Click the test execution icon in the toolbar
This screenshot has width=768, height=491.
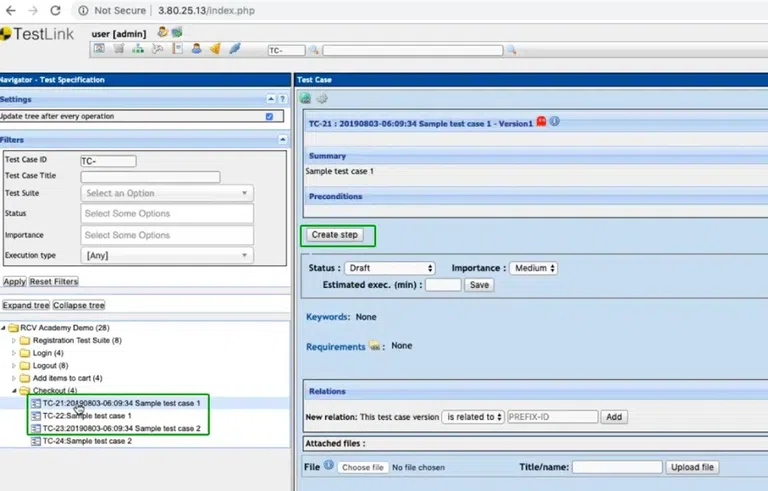point(157,49)
